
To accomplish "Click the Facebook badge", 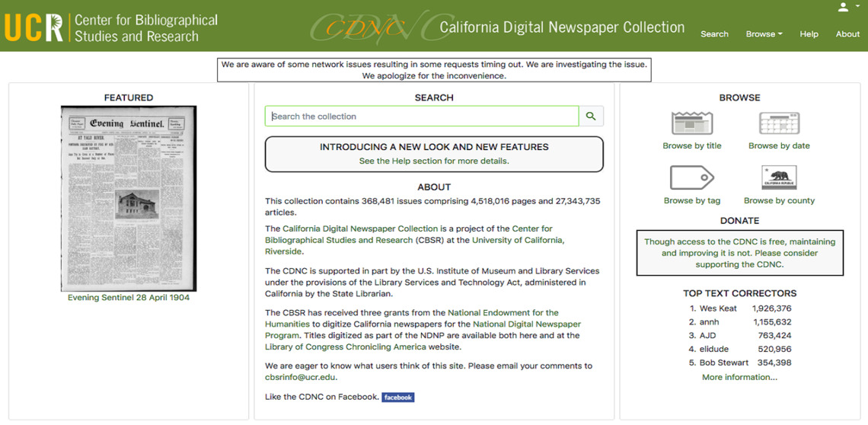I will click(x=398, y=398).
